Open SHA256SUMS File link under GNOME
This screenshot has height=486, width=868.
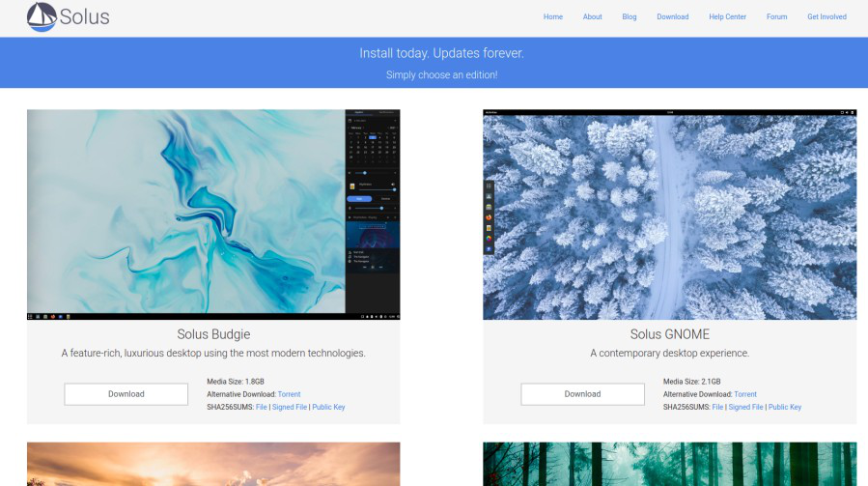point(717,407)
